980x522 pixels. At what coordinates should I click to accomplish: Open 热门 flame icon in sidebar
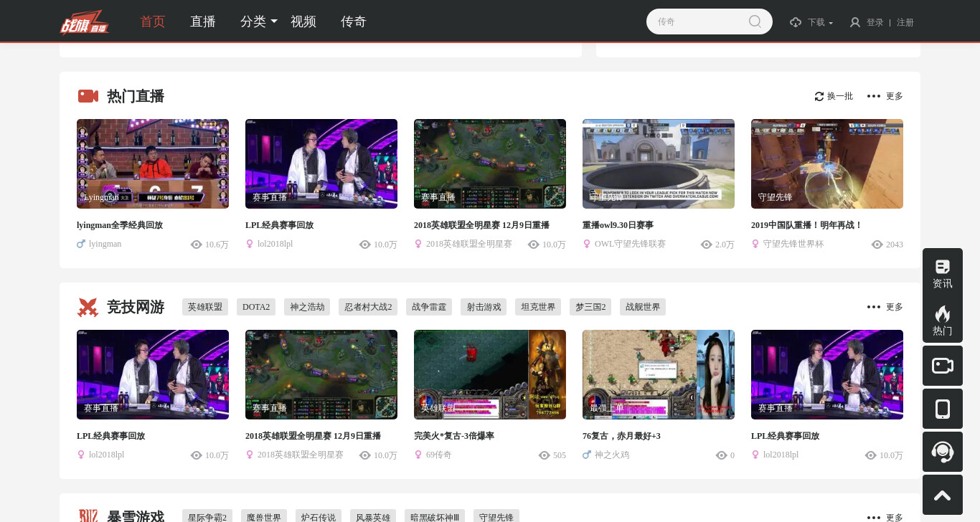[x=943, y=321]
